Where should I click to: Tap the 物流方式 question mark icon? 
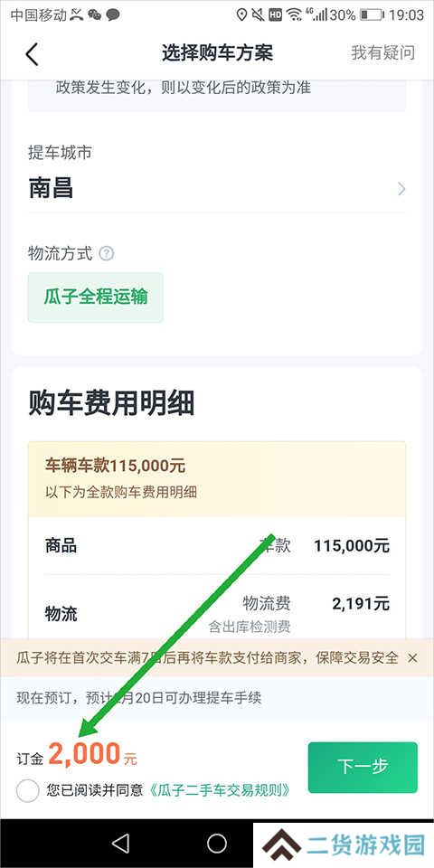pos(107,253)
